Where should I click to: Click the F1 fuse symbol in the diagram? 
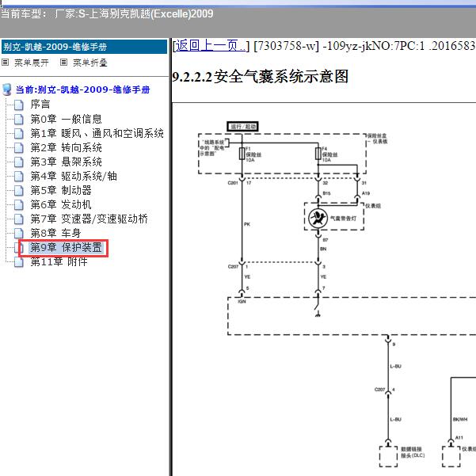tap(242, 154)
